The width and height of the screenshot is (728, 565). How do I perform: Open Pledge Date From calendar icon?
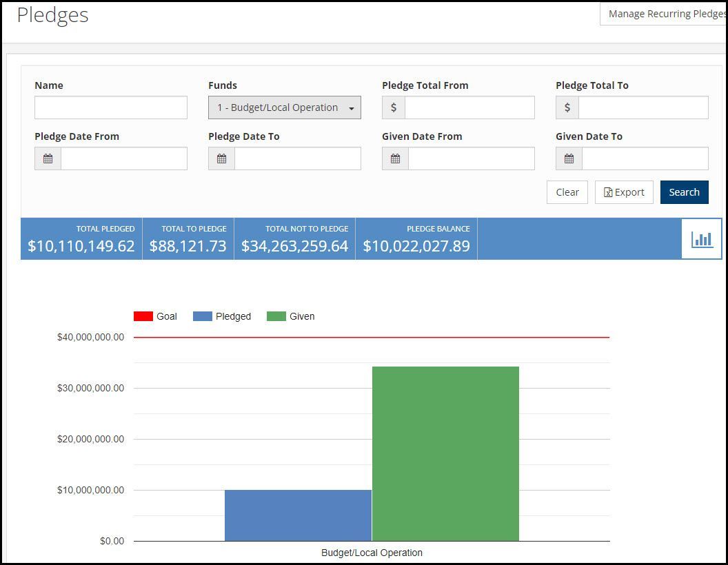[x=48, y=158]
